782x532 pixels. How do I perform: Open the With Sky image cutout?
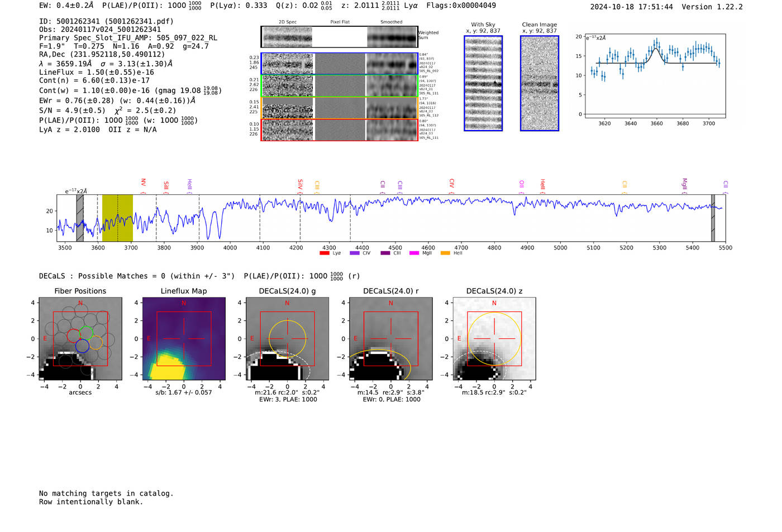483,83
